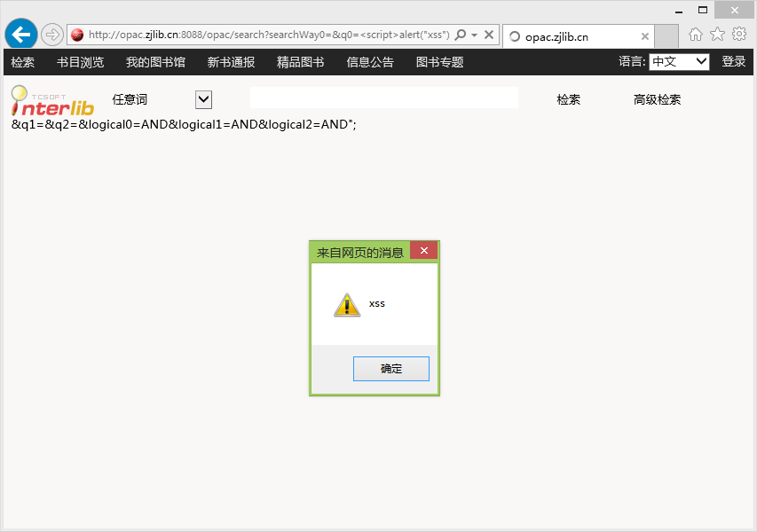The width and height of the screenshot is (757, 532).
Task: Open 高级检索 advanced search link
Action: coord(657,100)
